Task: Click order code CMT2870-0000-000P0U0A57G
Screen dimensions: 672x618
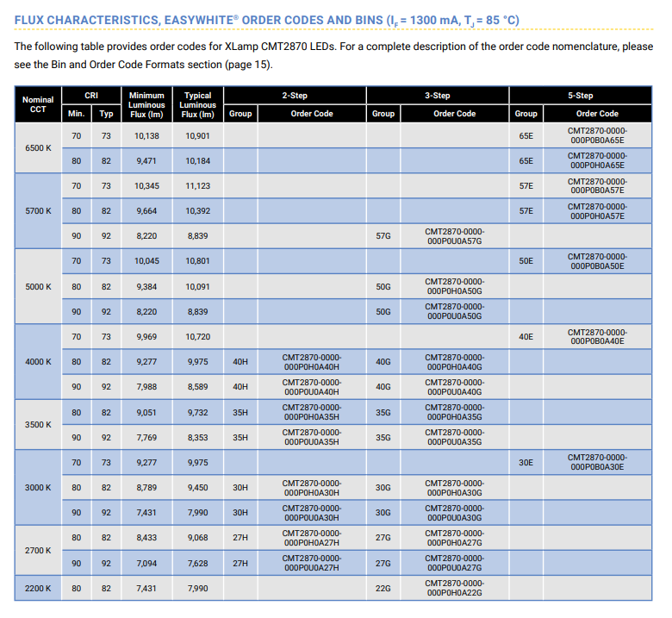Action: pyautogui.click(x=454, y=236)
